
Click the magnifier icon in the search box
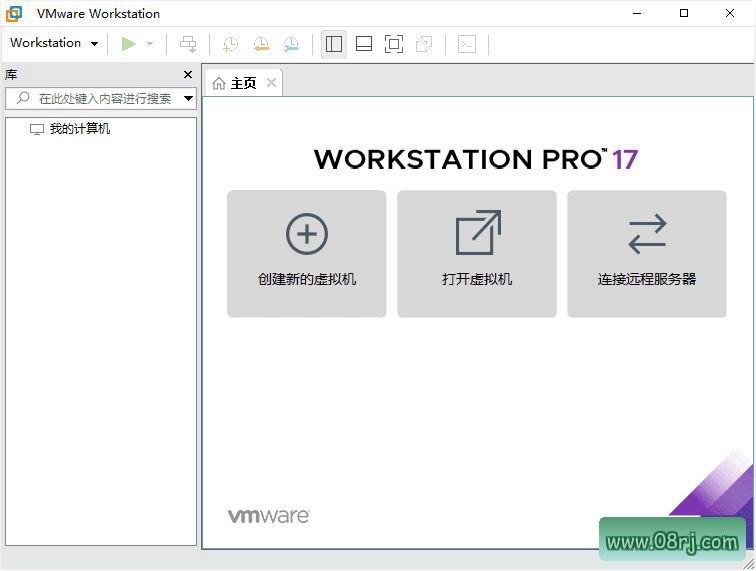click(23, 98)
